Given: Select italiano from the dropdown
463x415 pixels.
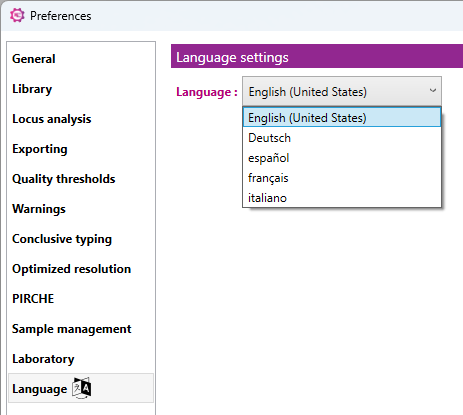Looking at the screenshot, I should pyautogui.click(x=342, y=198).
